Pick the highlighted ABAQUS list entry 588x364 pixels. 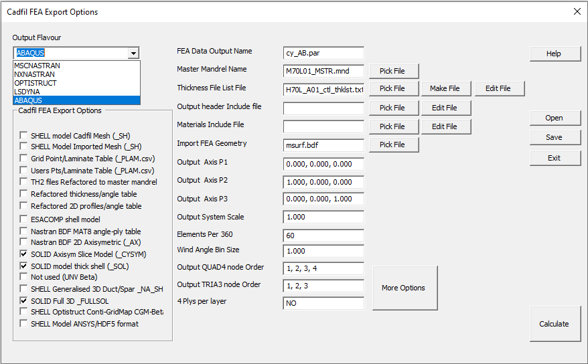coord(76,100)
